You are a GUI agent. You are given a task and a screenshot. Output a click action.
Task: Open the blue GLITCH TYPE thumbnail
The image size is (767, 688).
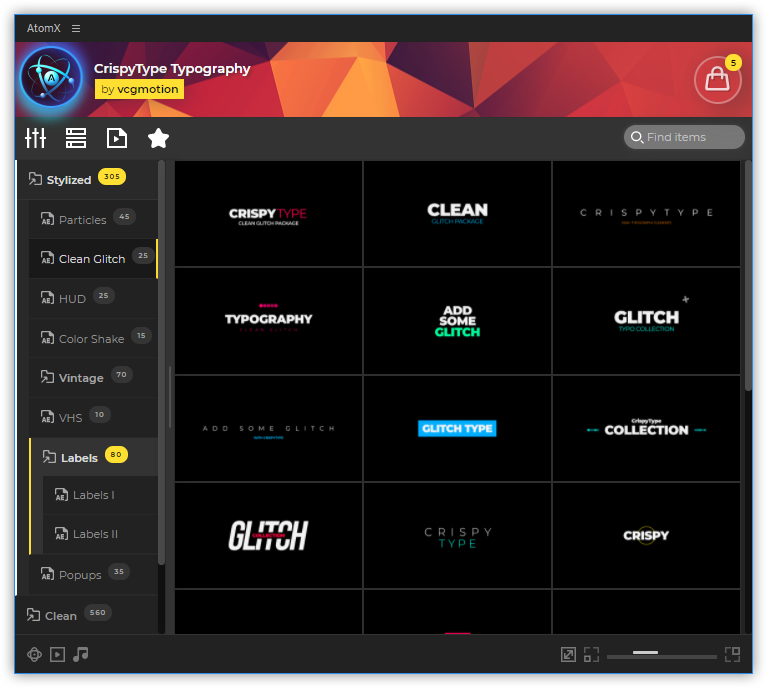click(x=457, y=429)
